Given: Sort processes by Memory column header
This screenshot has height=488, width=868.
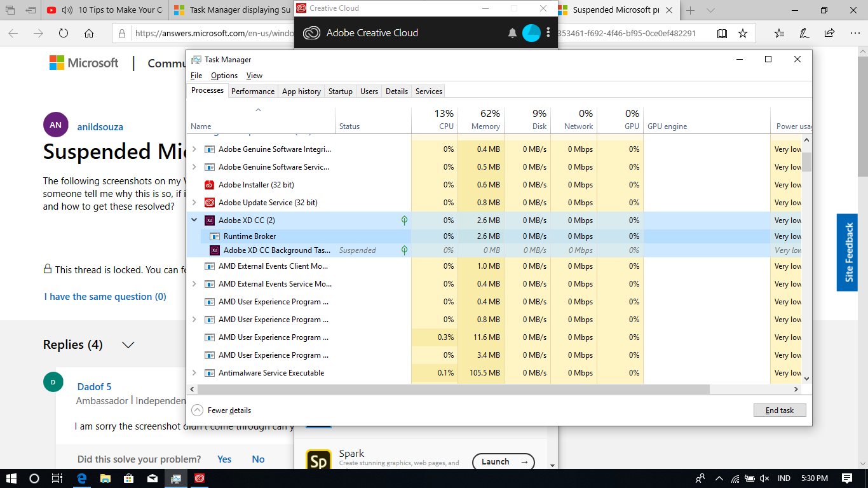Looking at the screenshot, I should click(x=481, y=119).
